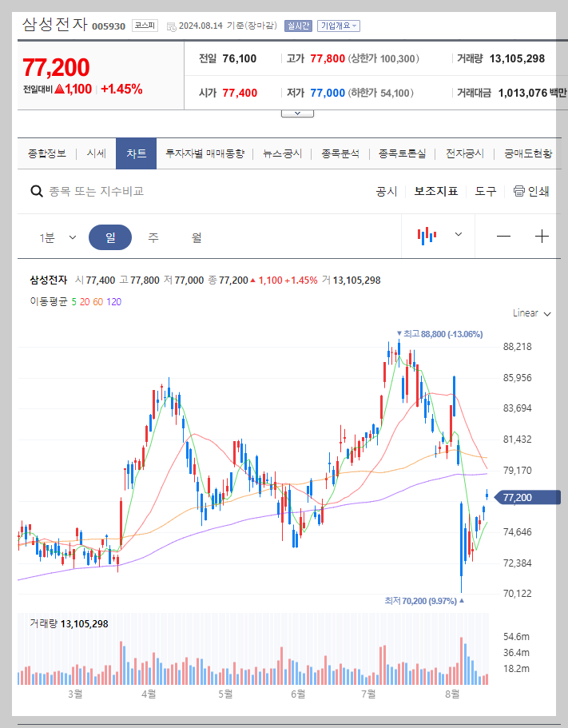Open the 보조지표 indicator settings
Viewport: 568px width, 728px height.
click(x=435, y=191)
